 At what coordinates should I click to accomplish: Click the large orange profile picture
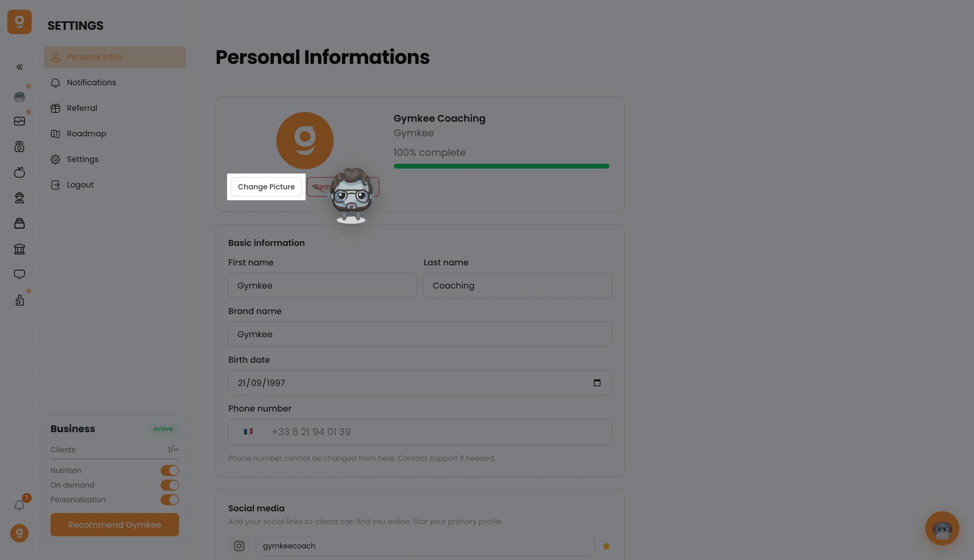[305, 140]
